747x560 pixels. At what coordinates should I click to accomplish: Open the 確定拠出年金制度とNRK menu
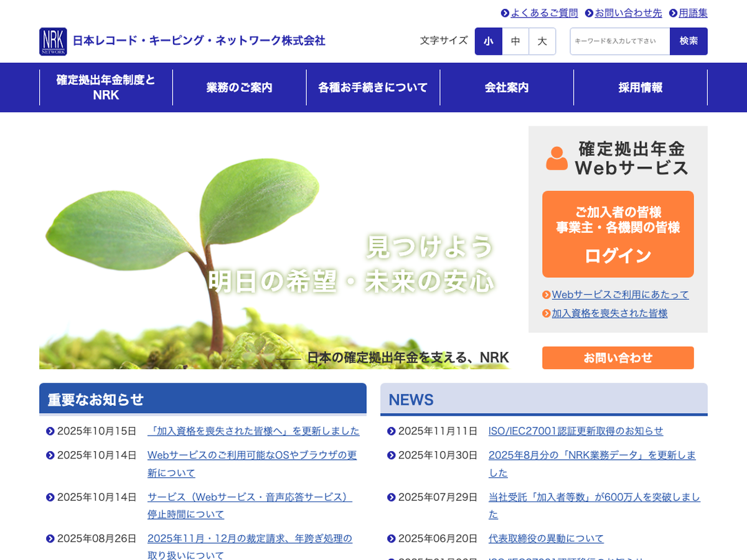(106, 88)
